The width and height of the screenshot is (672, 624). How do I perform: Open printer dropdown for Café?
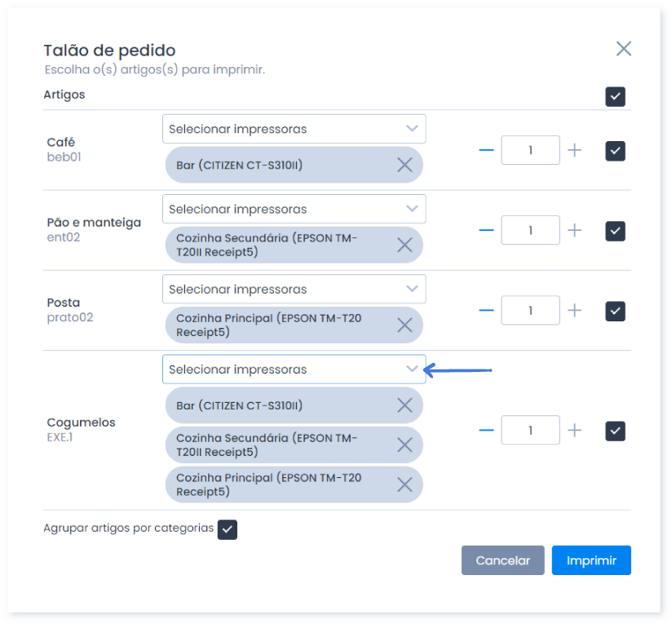294,129
